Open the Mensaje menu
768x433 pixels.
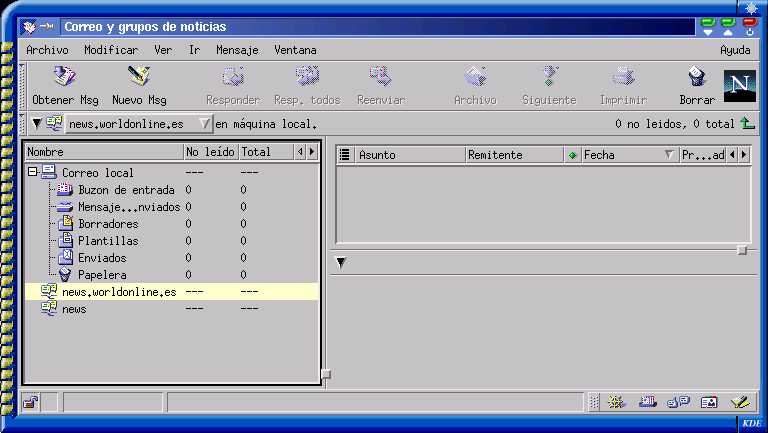click(237, 50)
